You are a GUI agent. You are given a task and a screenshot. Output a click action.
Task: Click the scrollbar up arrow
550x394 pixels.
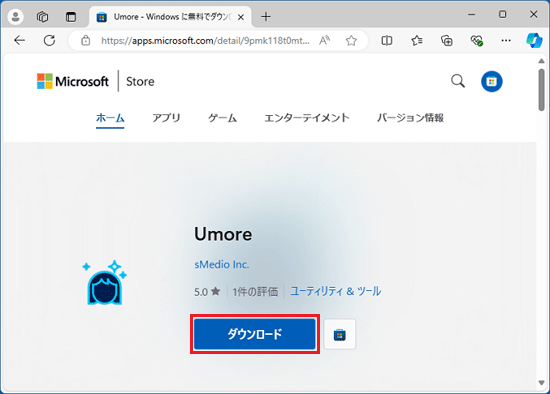click(542, 61)
